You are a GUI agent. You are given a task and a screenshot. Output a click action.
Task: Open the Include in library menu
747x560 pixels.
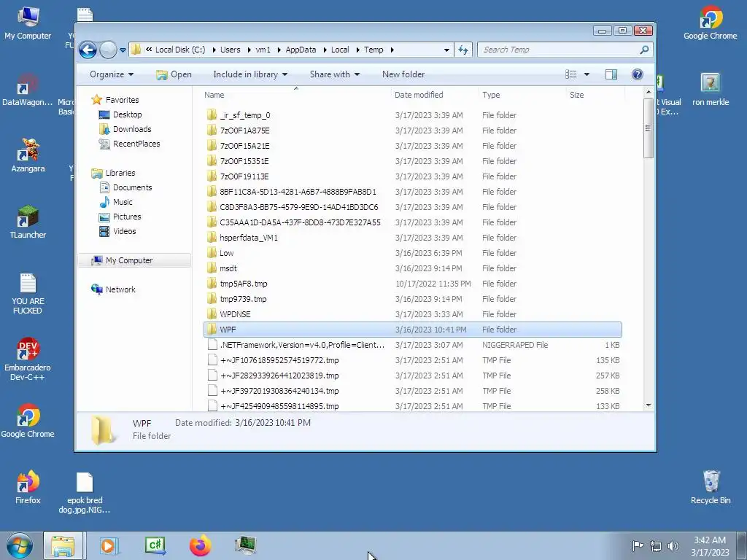coord(250,74)
